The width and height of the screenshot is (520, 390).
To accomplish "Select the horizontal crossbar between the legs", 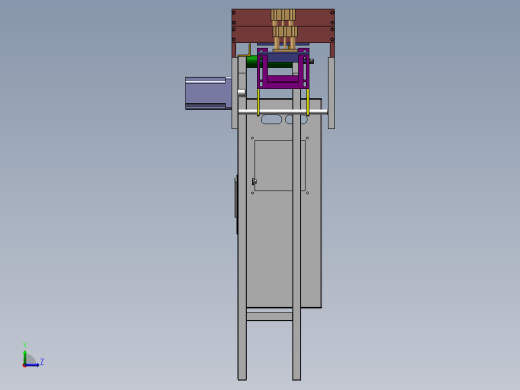I will 269,316.
